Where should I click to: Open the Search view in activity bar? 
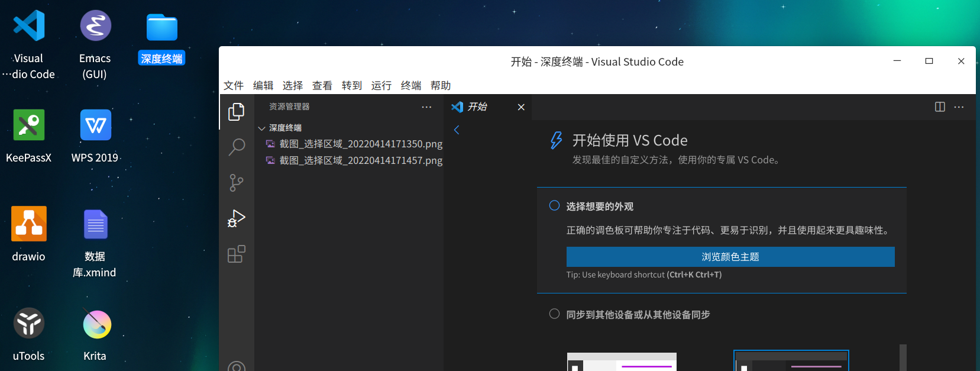point(237,147)
